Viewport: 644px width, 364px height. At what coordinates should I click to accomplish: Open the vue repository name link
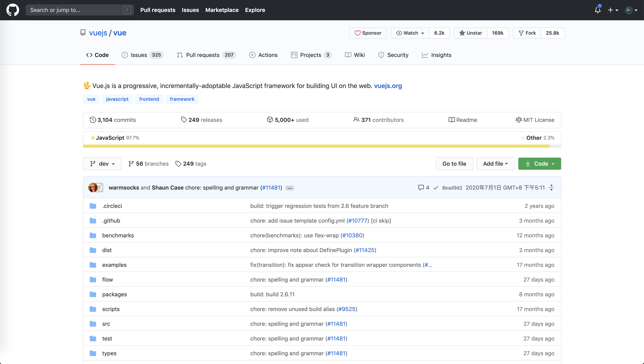(120, 33)
